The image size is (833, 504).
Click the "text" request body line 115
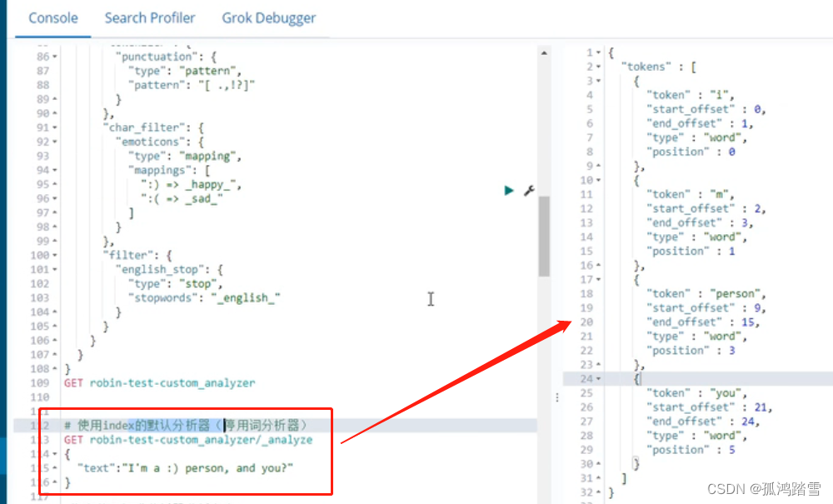pyautogui.click(x=186, y=468)
